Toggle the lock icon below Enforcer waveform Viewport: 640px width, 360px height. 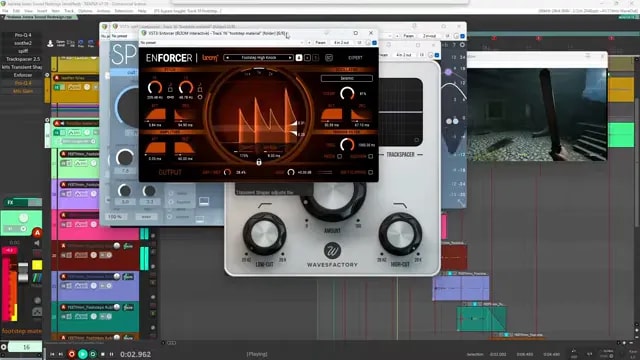(x=258, y=162)
